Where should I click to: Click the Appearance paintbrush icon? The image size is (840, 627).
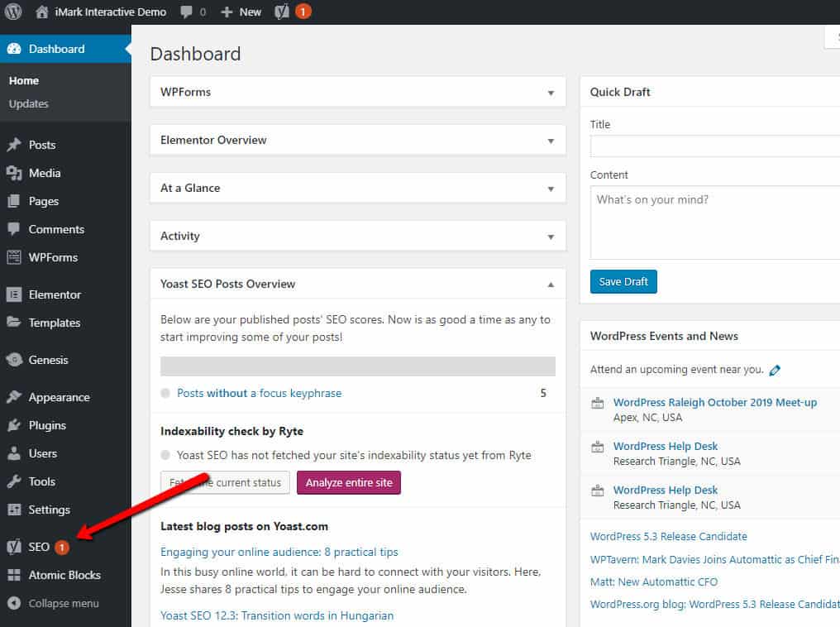14,397
